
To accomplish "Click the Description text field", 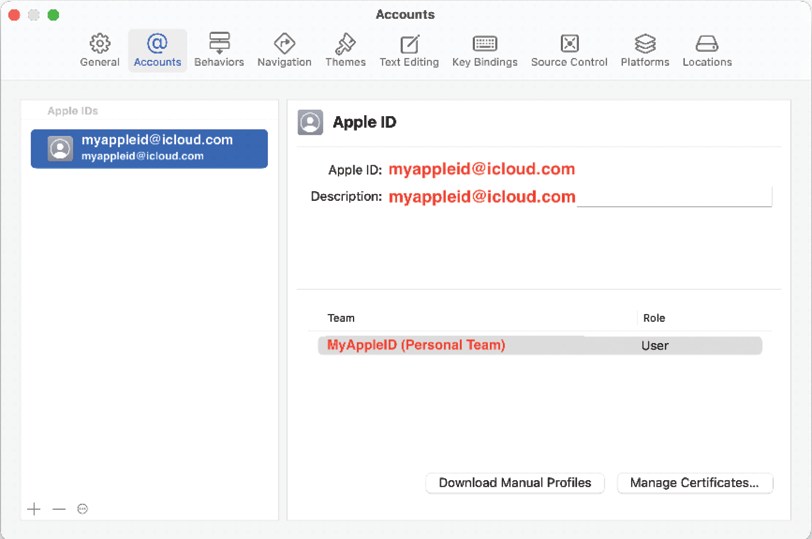I will [x=579, y=197].
